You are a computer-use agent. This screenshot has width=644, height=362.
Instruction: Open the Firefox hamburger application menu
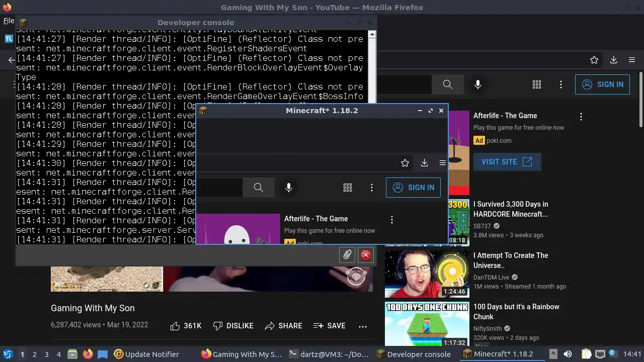click(632, 60)
